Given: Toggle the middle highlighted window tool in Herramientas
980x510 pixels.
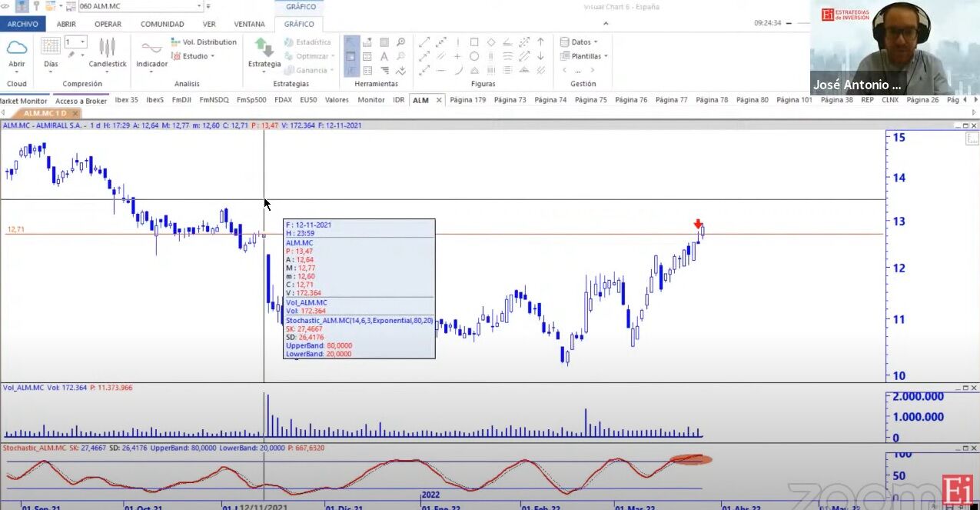Looking at the screenshot, I should [350, 56].
